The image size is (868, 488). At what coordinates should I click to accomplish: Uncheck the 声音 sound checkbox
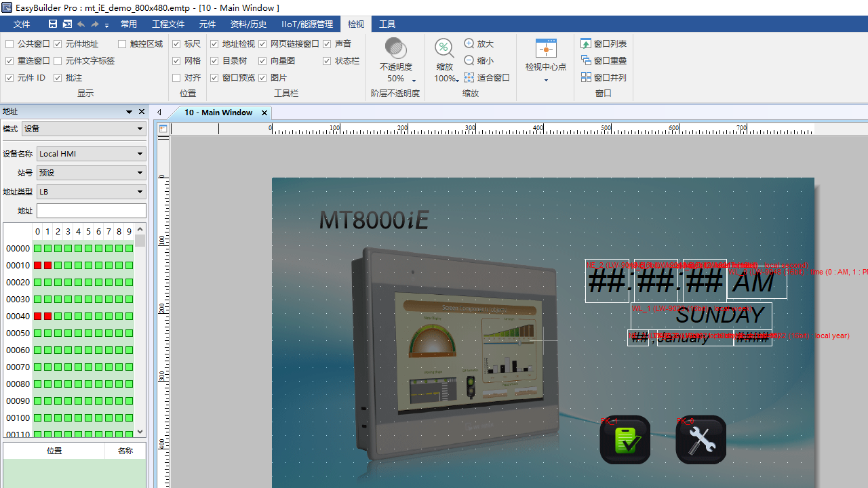tap(327, 43)
